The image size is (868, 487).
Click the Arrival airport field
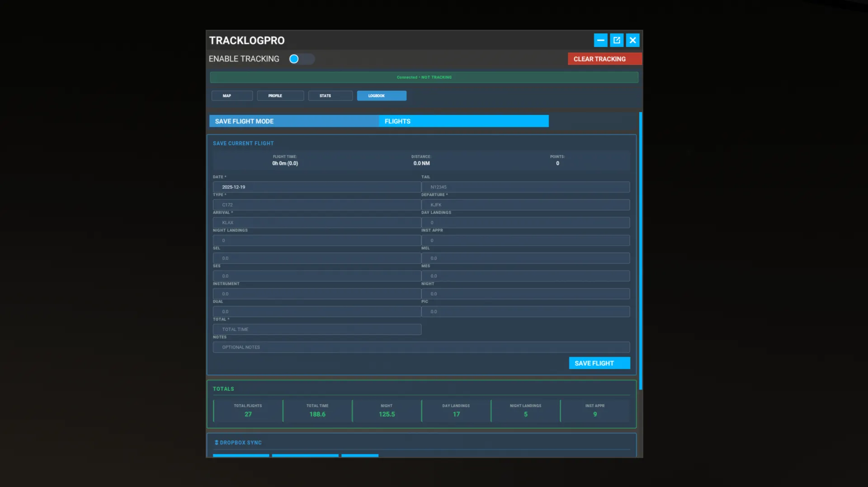point(316,222)
